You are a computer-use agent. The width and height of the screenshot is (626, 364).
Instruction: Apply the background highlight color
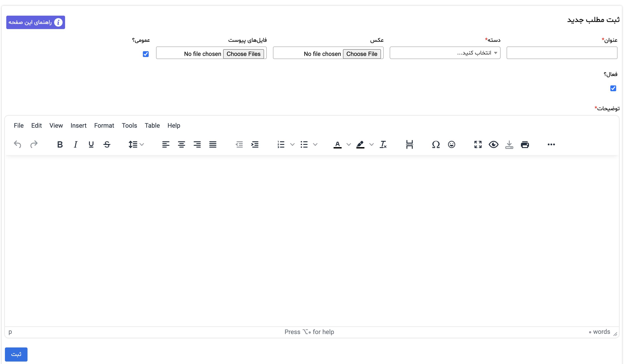[x=360, y=144]
